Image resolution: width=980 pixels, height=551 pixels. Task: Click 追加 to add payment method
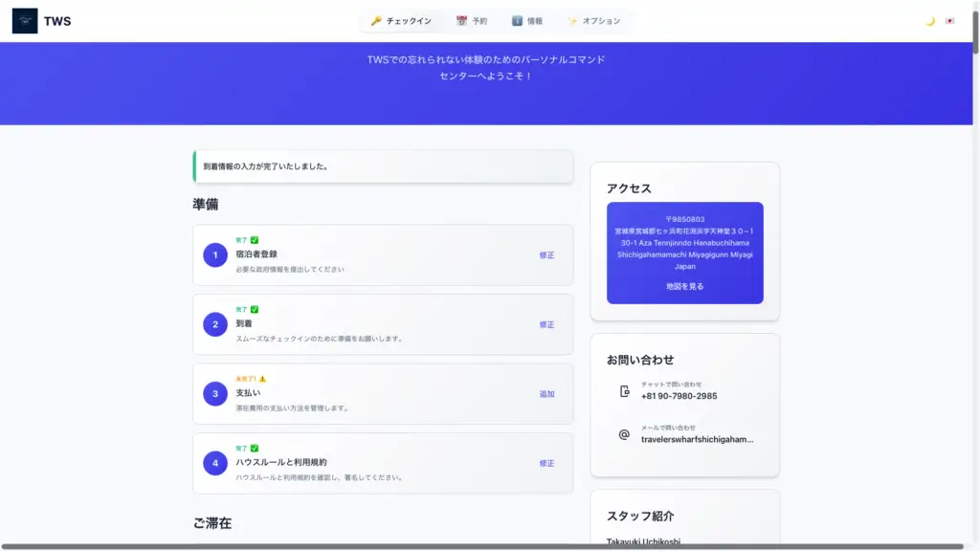tap(546, 394)
